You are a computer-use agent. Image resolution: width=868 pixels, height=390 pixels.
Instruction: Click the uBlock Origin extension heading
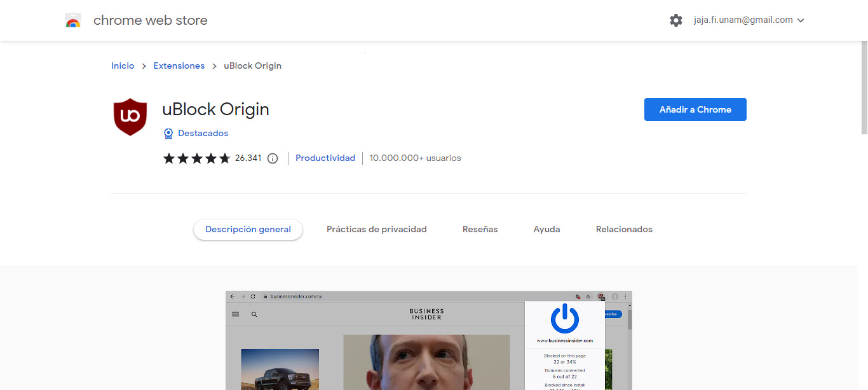pyautogui.click(x=216, y=109)
